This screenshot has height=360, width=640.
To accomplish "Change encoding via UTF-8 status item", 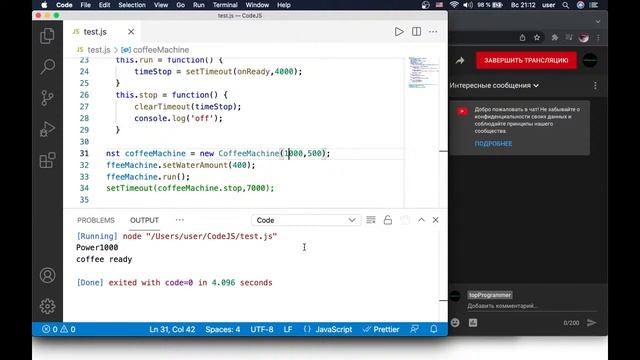I will tap(262, 329).
